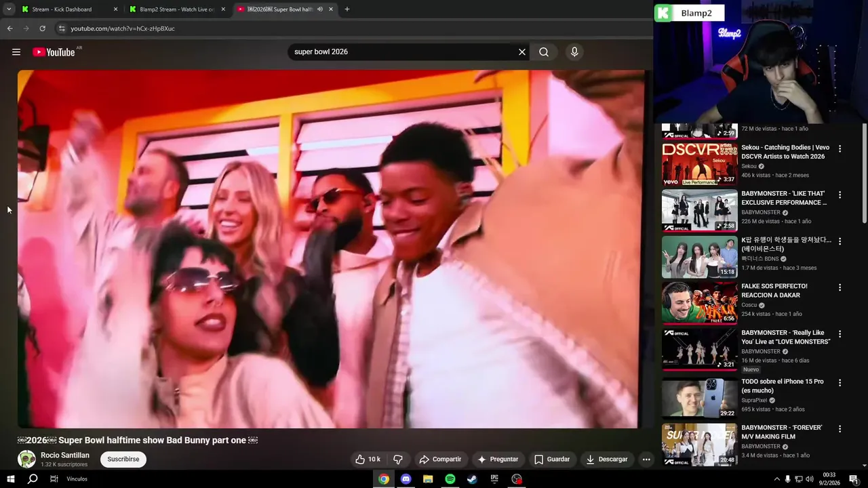Open the taskbar clock showing 00:33
The width and height of the screenshot is (868, 488).
click(x=829, y=479)
